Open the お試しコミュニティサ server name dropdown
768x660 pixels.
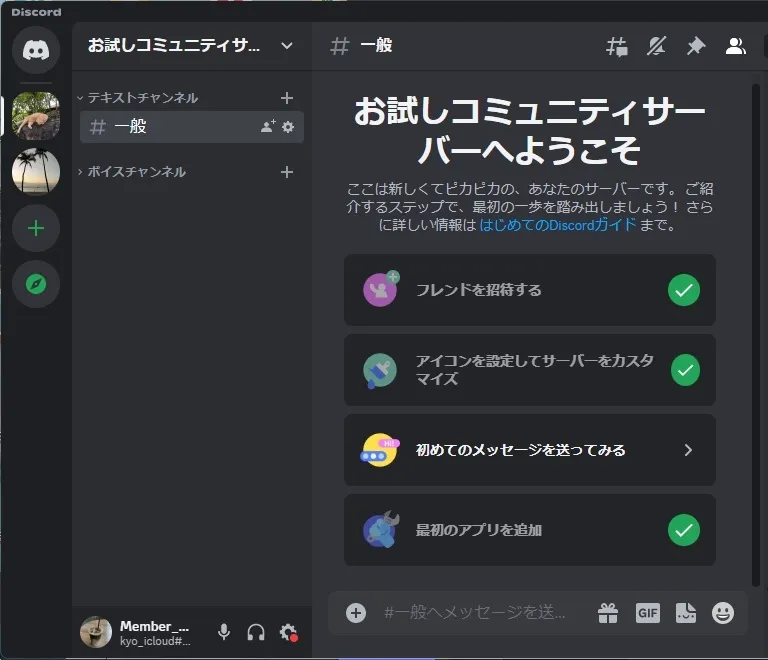(191, 46)
